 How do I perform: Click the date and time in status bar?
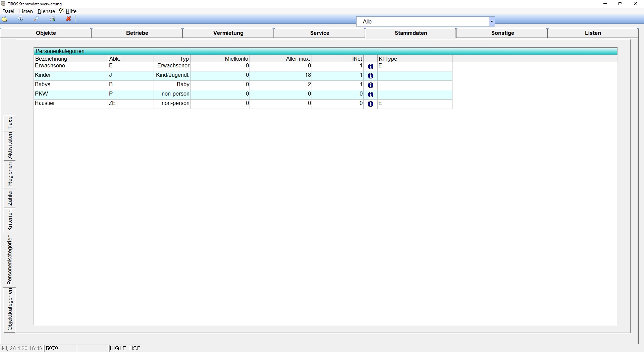22,348
